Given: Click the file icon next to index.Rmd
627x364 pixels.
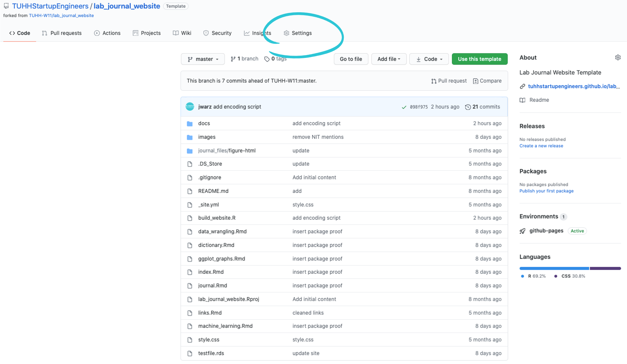Looking at the screenshot, I should 190,272.
